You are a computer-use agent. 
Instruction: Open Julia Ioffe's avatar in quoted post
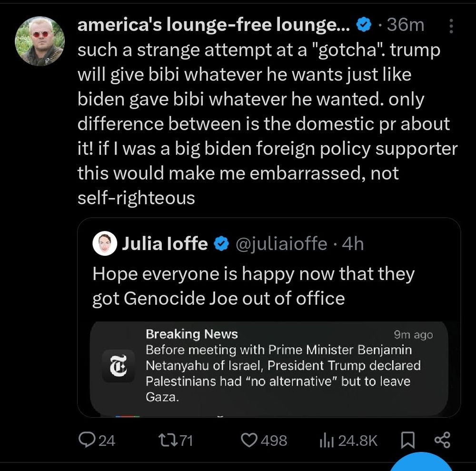[x=105, y=244]
